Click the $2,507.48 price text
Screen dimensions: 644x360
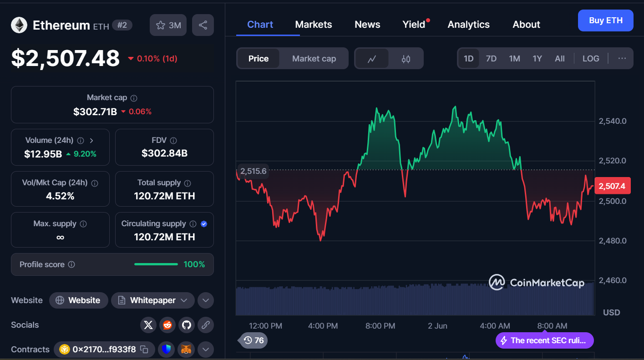[x=65, y=58]
